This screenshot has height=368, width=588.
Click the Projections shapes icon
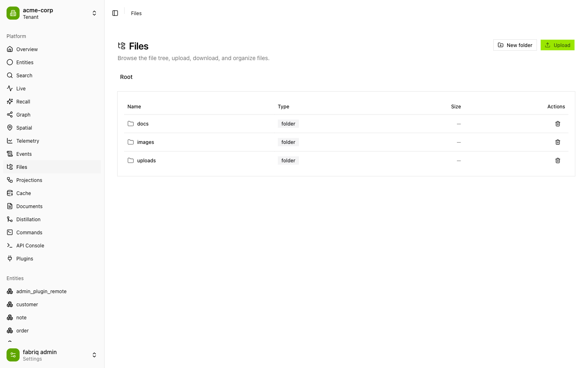pos(10,180)
